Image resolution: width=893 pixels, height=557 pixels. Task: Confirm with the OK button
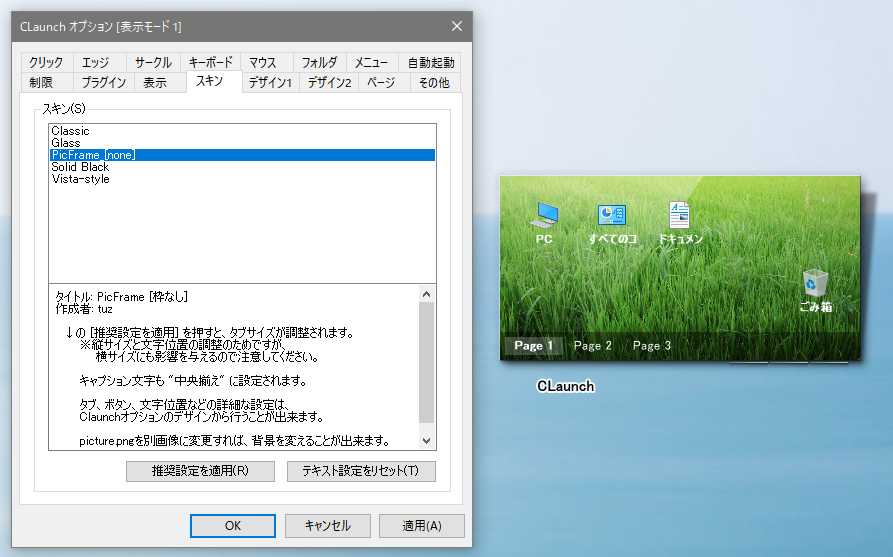pos(232,526)
